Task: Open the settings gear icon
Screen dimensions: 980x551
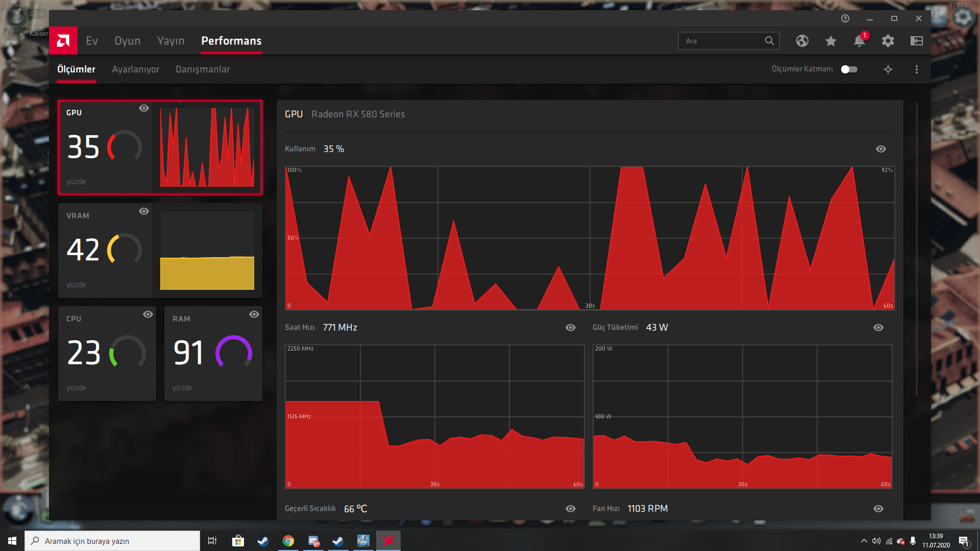Action: [x=888, y=41]
